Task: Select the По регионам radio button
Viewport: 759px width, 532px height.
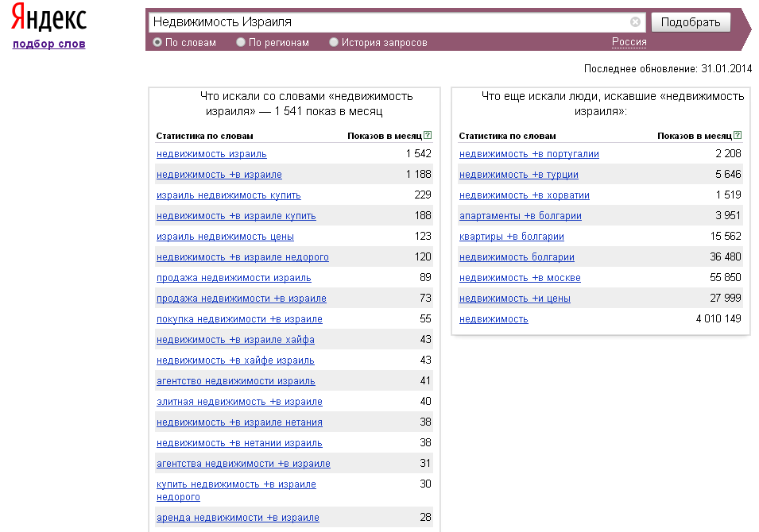Action: click(241, 43)
